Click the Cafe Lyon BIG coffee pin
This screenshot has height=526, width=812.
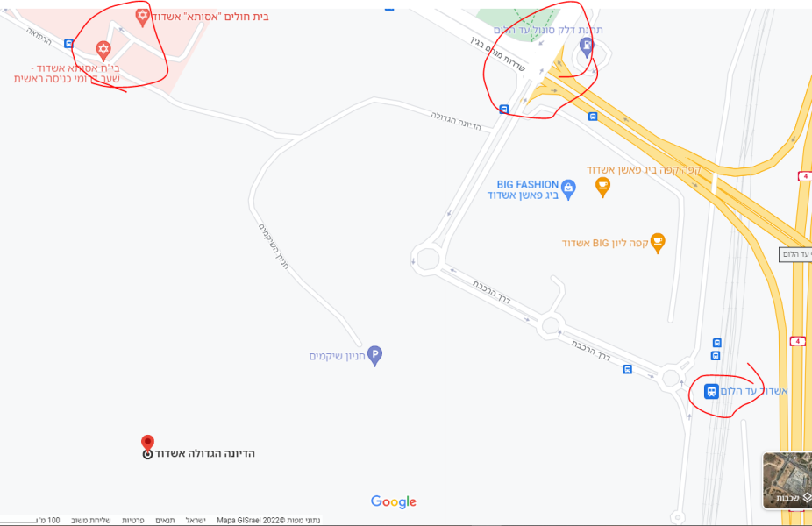[658, 244]
